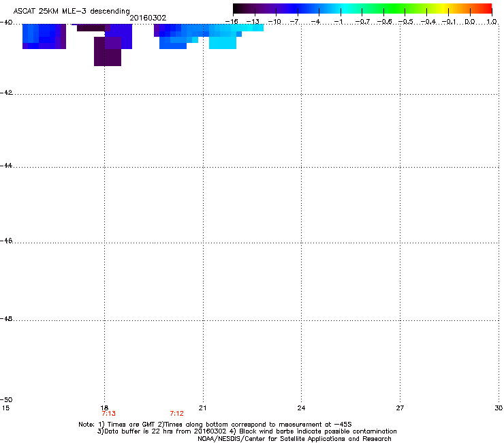The image size is (504, 443).
Task: Click the latitude label "-50"
Action: pos(6,399)
